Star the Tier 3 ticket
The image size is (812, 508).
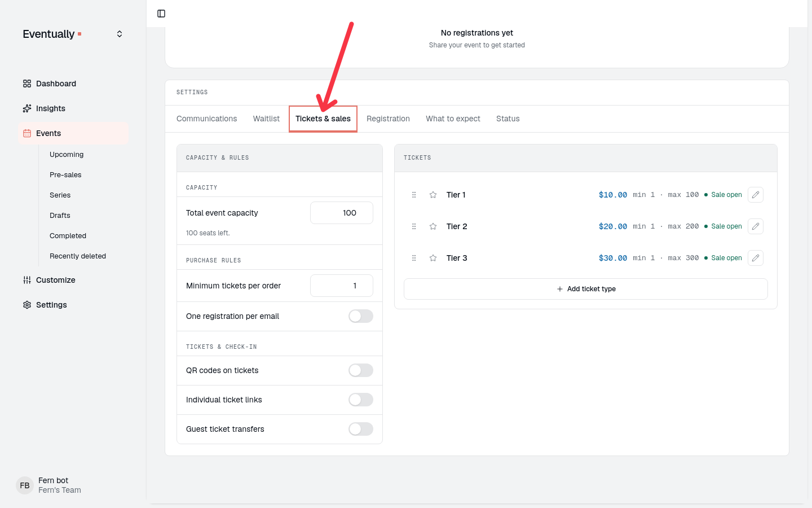433,258
